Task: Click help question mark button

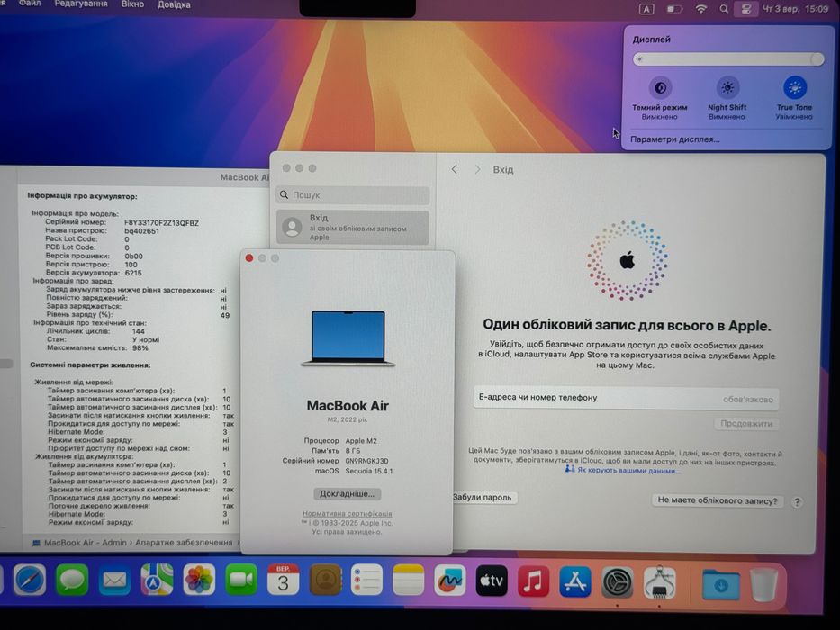Action: point(797,502)
